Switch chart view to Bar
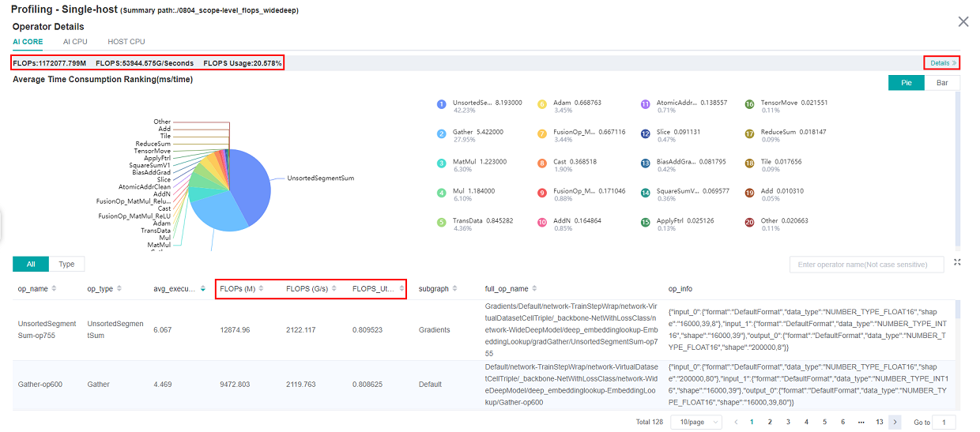The height and width of the screenshot is (432, 980). [x=942, y=82]
